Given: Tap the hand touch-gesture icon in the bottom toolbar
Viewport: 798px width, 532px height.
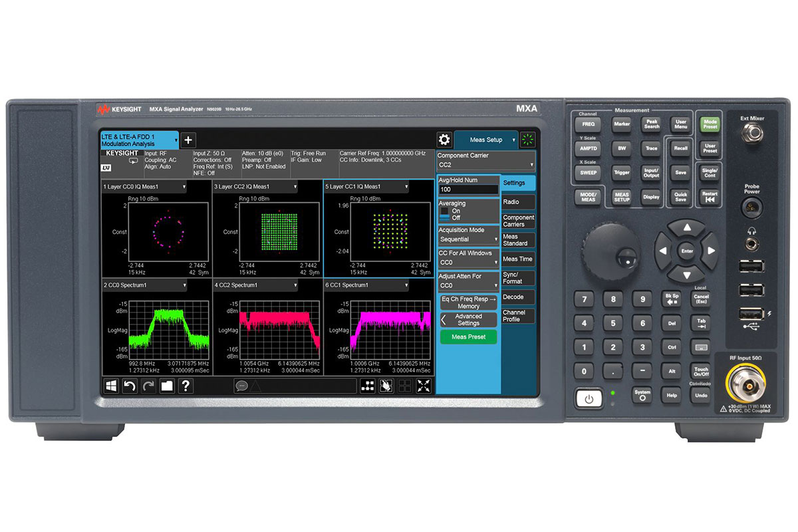Looking at the screenshot, I should tap(386, 386).
